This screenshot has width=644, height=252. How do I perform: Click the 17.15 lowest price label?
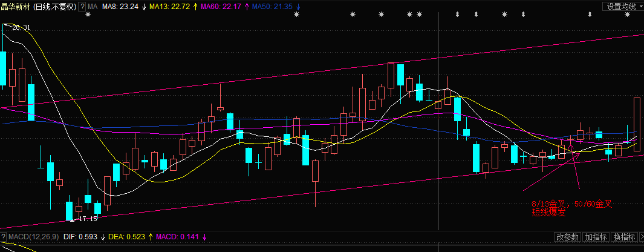click(88, 218)
